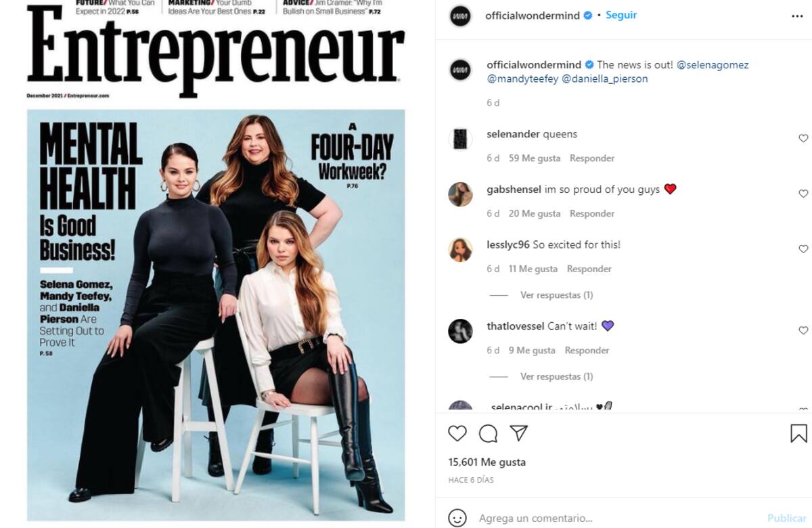Screen dimensions: 812x528
Task: Like the post with the heart icon
Action: point(457,433)
